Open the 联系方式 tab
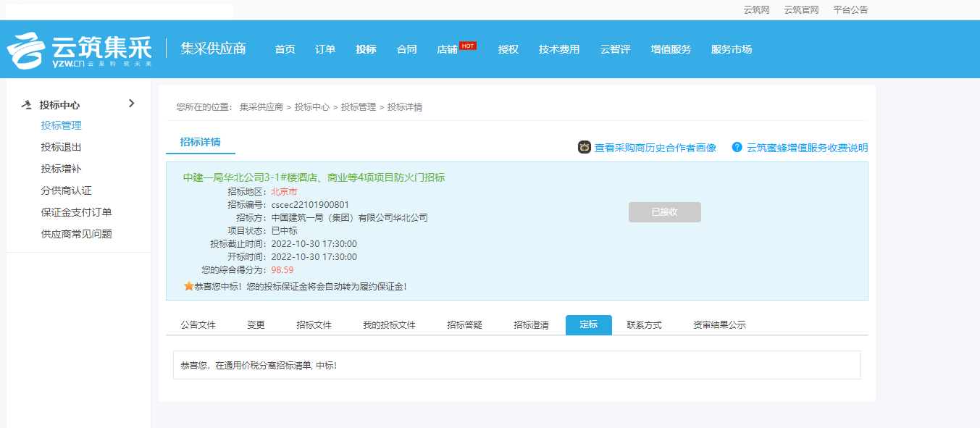The width and height of the screenshot is (980, 428). [644, 325]
